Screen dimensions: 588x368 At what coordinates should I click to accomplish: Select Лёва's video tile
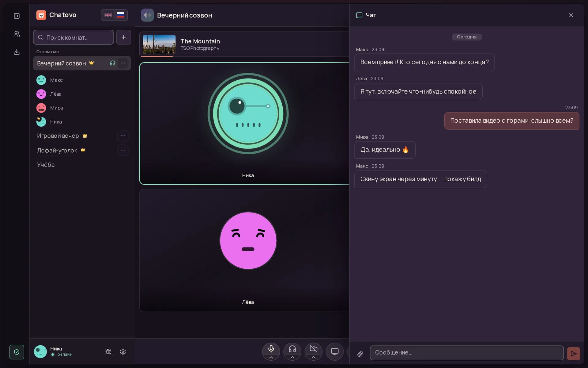click(x=244, y=251)
